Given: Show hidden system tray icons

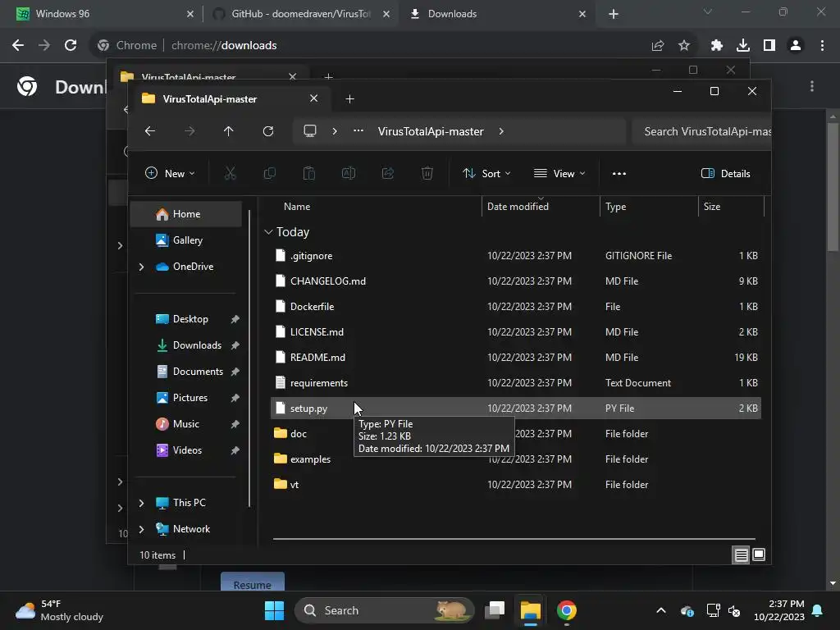Looking at the screenshot, I should click(x=661, y=610).
